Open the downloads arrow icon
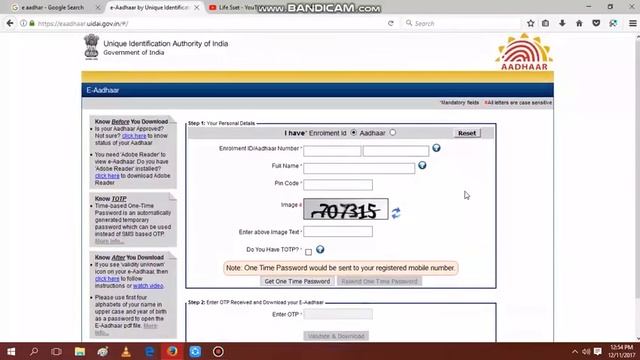Screen dimensions: 640x360 pyautogui.click(x=562, y=23)
